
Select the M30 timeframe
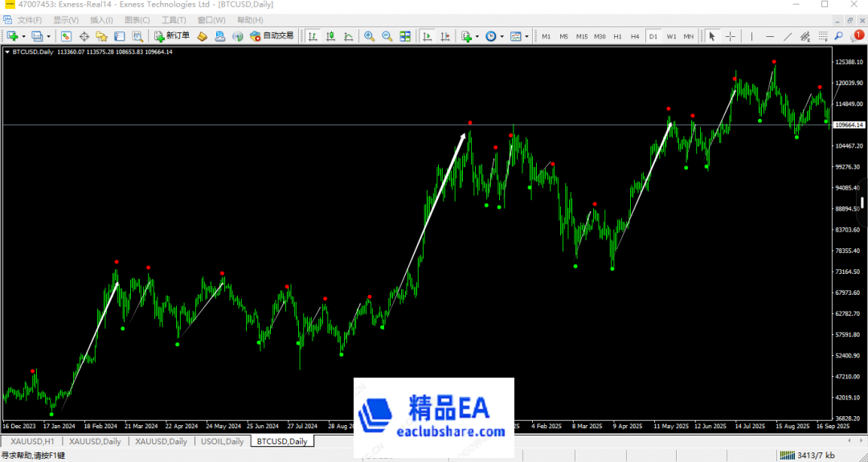tap(600, 36)
